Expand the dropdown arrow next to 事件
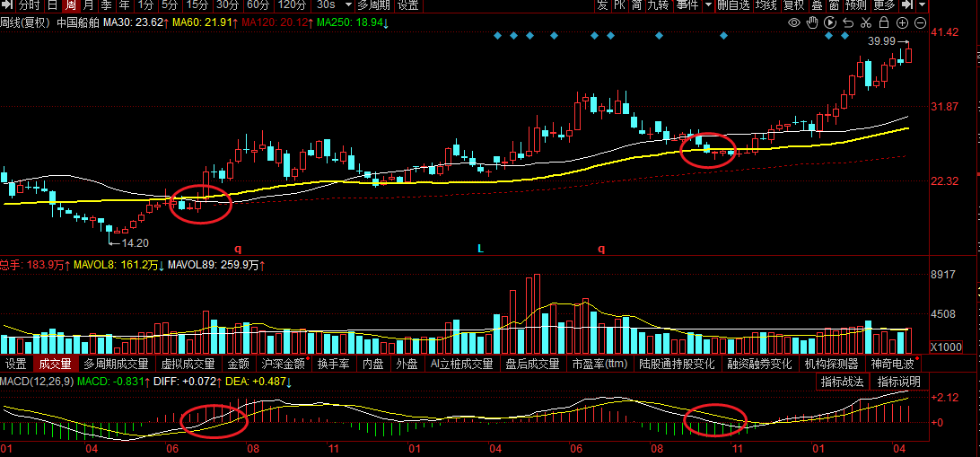The height and width of the screenshot is (457, 980). point(707,5)
